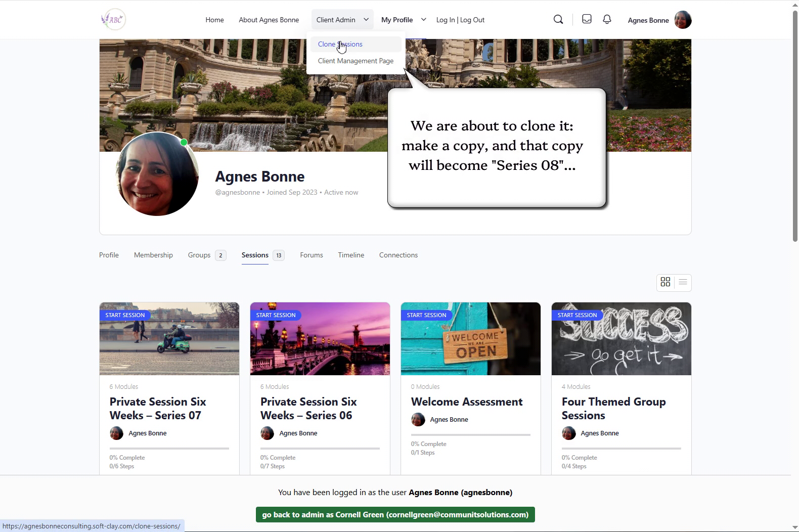Select Client Management Page menu entry
The height and width of the screenshot is (532, 799).
[x=356, y=61]
